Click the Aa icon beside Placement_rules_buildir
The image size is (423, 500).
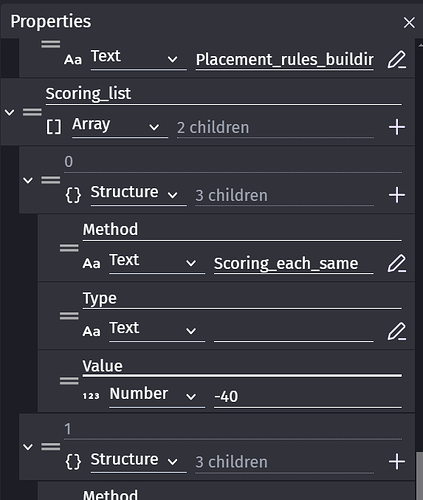[73, 60]
